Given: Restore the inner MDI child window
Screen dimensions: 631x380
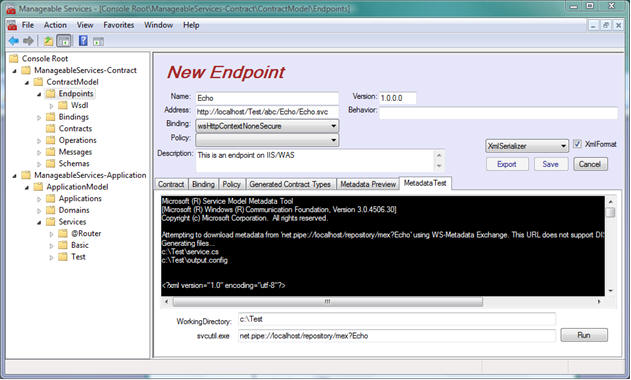Looking at the screenshot, I should (x=606, y=25).
